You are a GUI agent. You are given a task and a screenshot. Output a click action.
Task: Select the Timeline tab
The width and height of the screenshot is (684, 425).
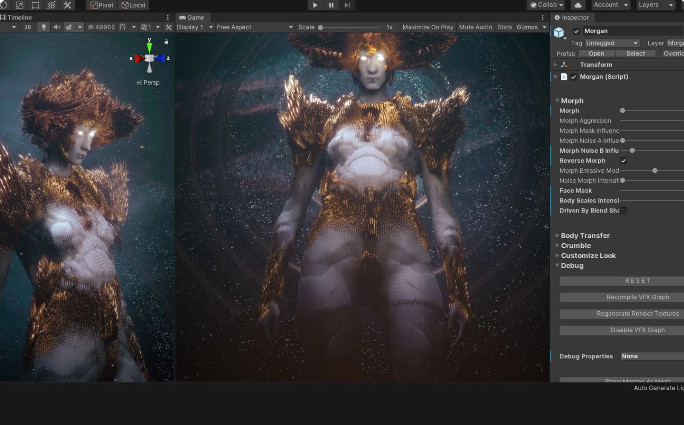18,17
